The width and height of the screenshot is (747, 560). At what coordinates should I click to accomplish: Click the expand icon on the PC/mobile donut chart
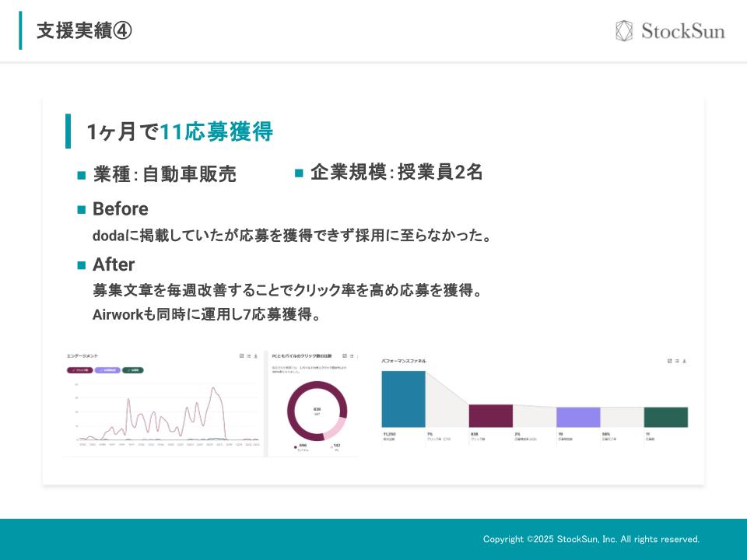(344, 355)
